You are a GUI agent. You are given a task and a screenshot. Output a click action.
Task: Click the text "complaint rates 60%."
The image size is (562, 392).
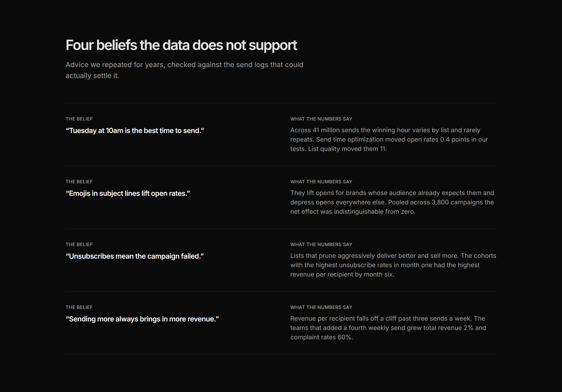(322, 337)
